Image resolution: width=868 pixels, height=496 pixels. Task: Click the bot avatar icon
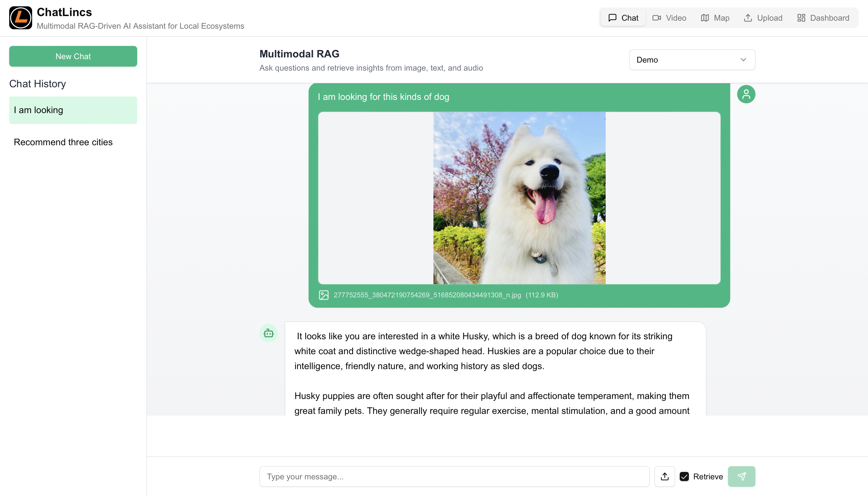pyautogui.click(x=268, y=333)
